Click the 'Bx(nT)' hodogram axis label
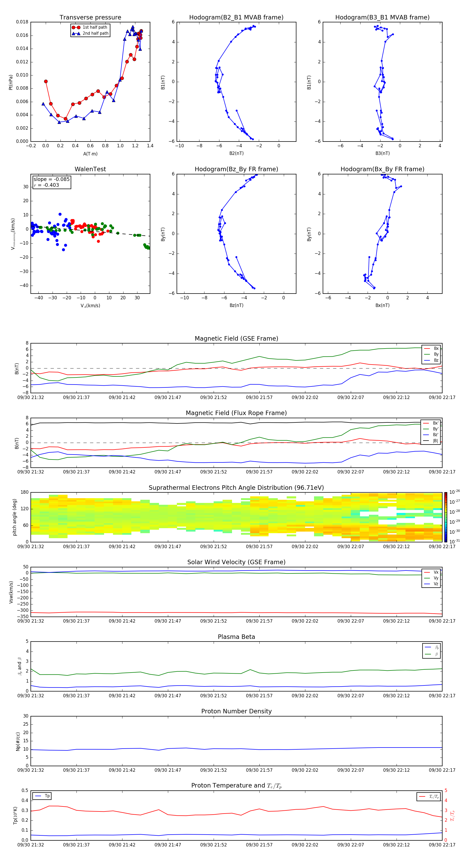 (x=382, y=305)
